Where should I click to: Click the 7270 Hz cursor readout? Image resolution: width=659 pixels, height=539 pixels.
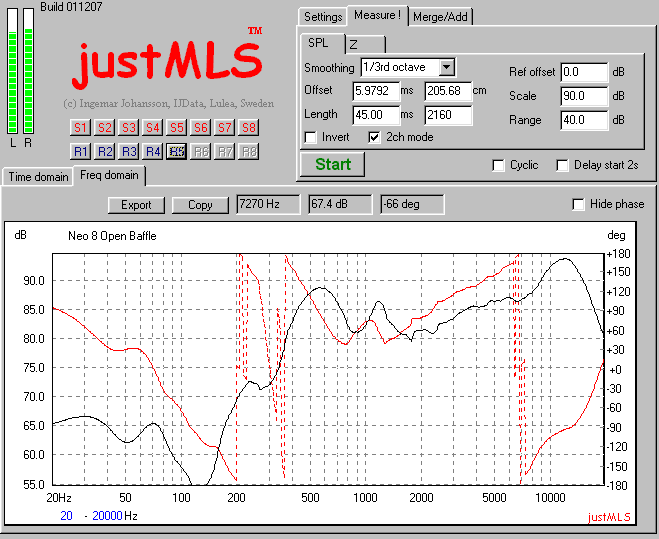click(268, 204)
